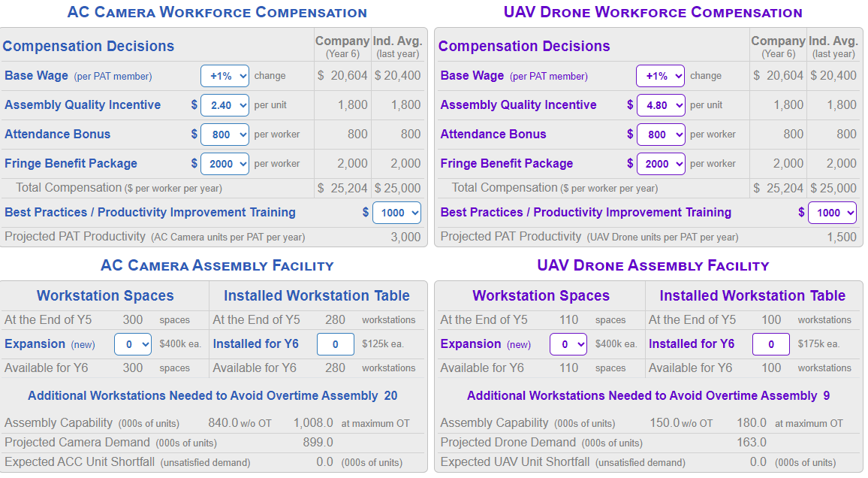
Task: Click Projected Camera Demand value 899.0
Action: pyautogui.click(x=318, y=443)
